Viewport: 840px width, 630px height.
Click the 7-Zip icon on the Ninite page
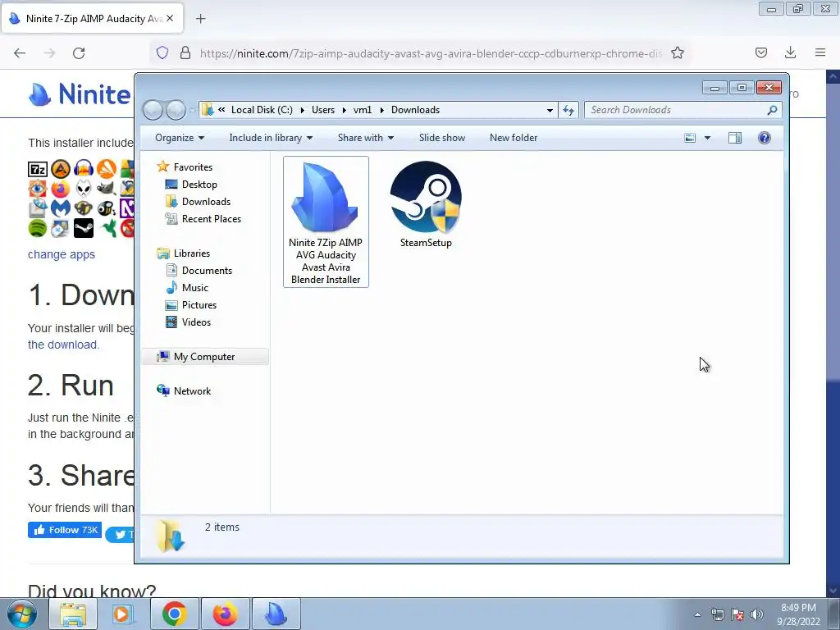point(38,169)
